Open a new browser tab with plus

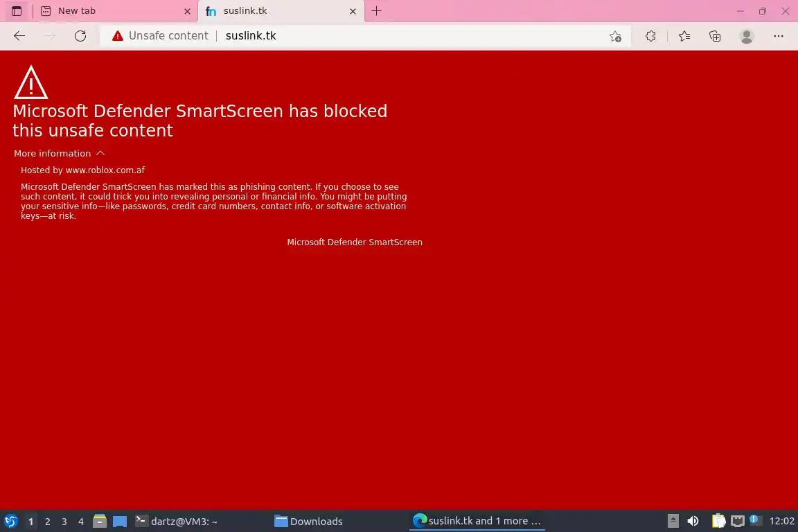[377, 10]
